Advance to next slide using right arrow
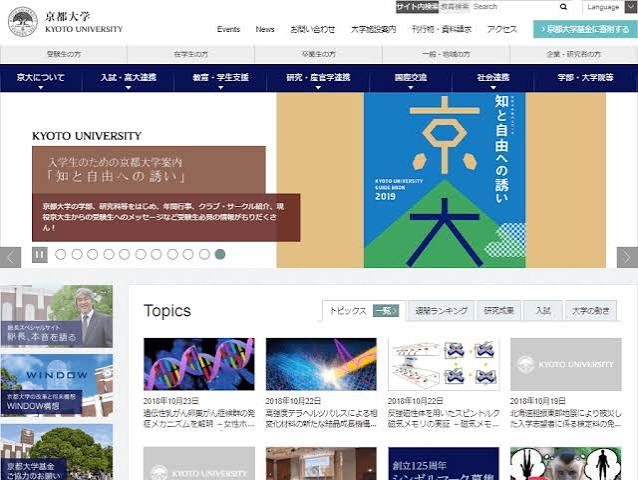Screen dimensions: 638x480 pos(627,257)
